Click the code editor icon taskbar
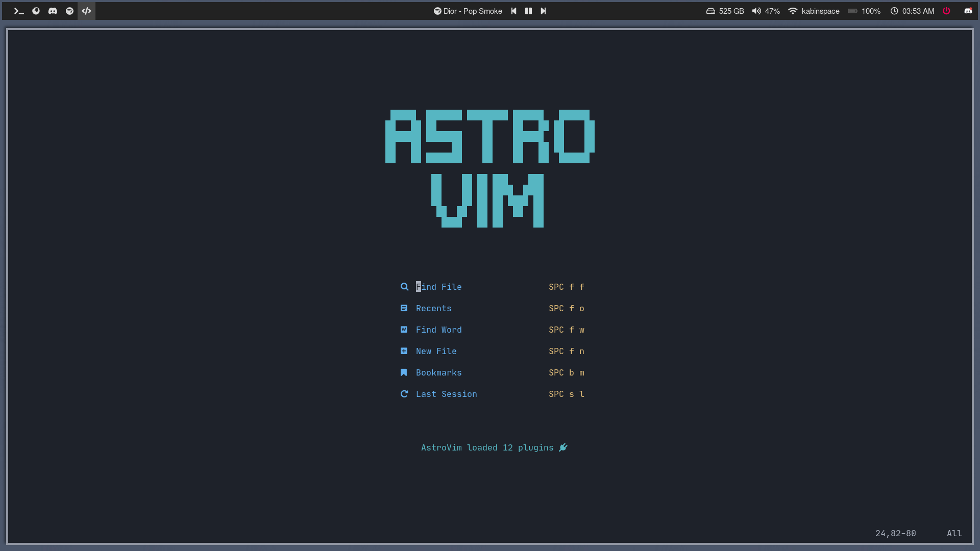The width and height of the screenshot is (980, 551). tap(86, 11)
